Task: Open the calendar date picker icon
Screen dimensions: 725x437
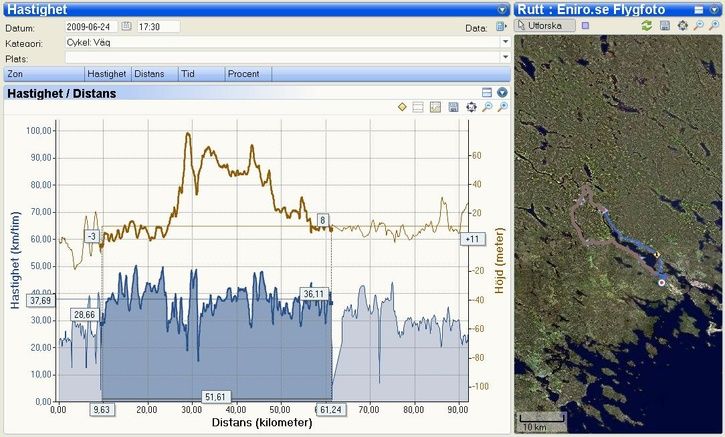Action: (126, 26)
